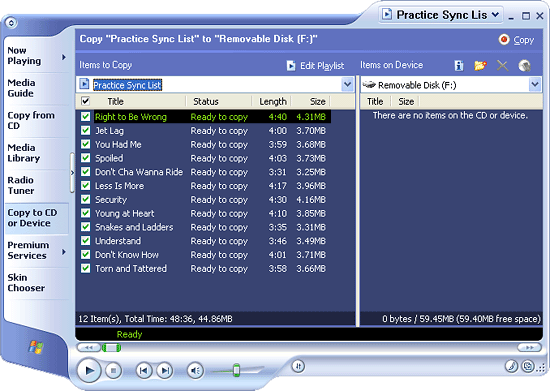Click the music note icon at bottom right
This screenshot has height=391, width=550.
[511, 366]
